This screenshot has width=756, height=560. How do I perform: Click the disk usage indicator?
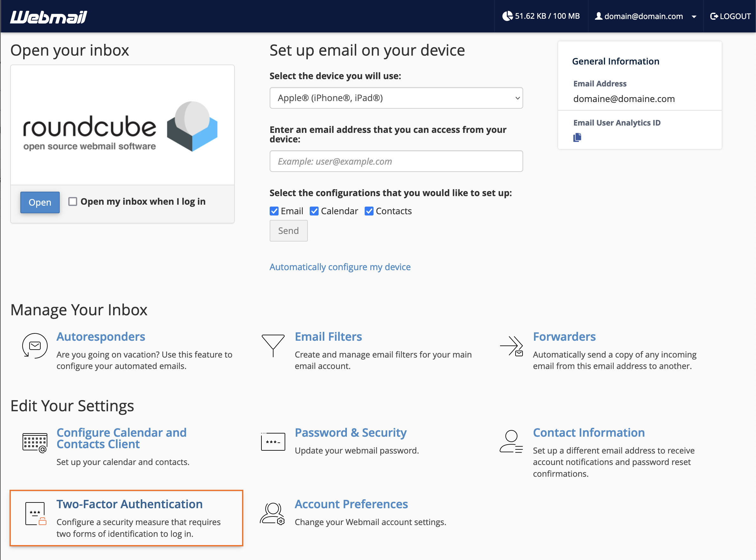tap(541, 16)
